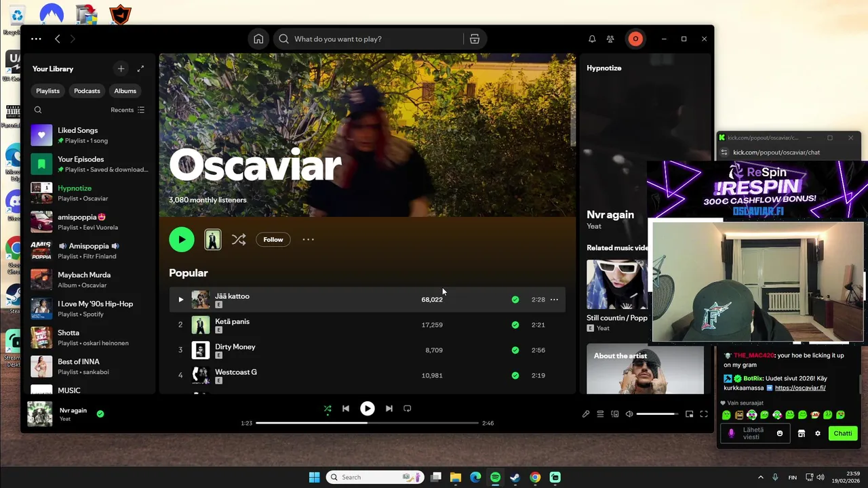This screenshot has width=868, height=488.
Task: Filter library by Playlists
Action: tap(47, 91)
